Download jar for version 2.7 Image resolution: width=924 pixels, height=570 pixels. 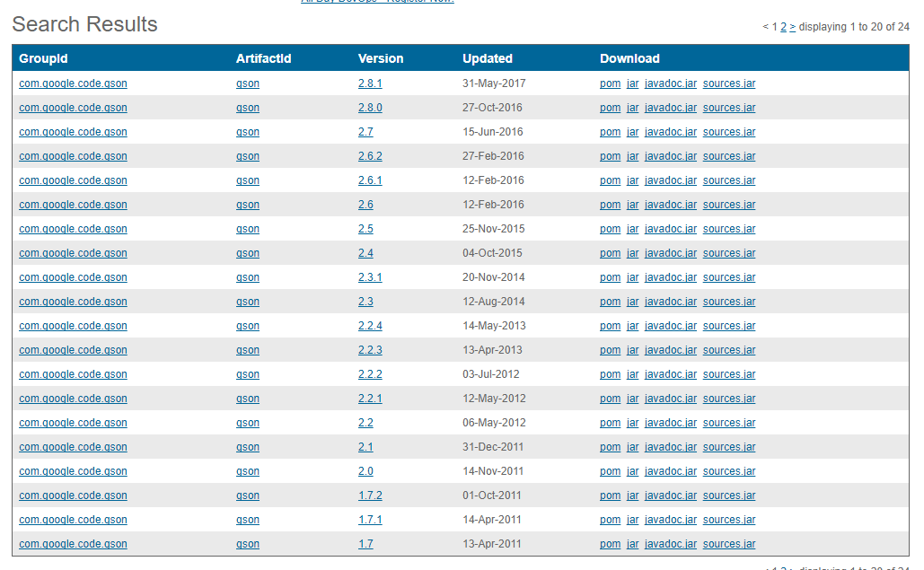coord(633,132)
